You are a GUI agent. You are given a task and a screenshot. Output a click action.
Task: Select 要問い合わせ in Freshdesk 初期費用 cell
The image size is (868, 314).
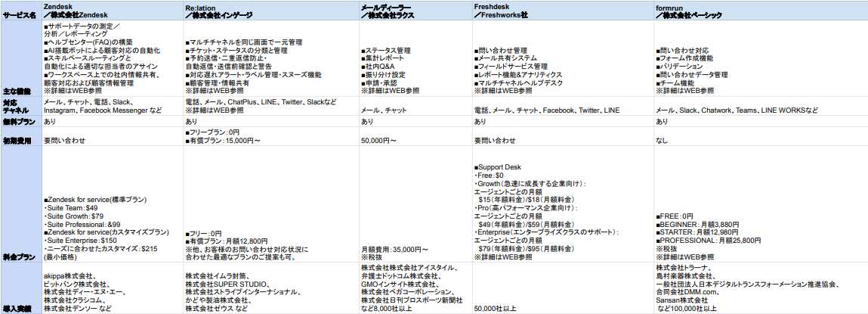[x=496, y=141]
